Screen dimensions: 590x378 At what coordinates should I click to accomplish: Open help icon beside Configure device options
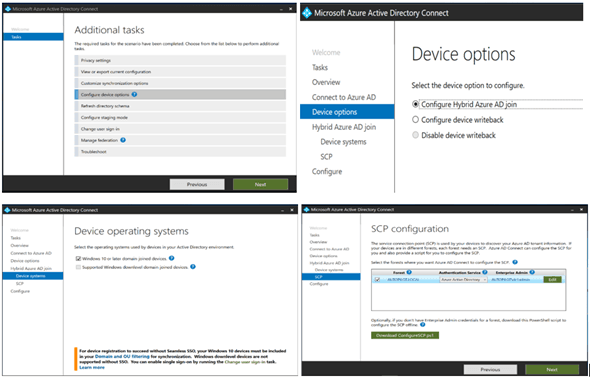(134, 94)
